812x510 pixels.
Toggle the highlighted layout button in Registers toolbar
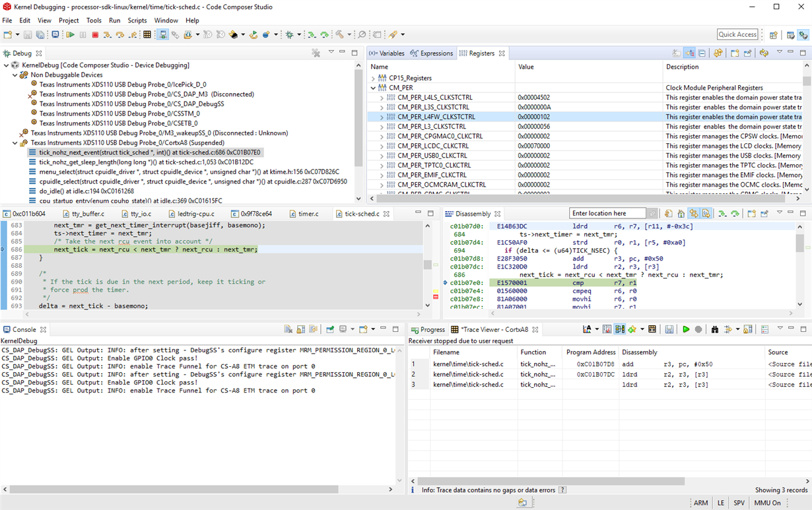(689, 53)
